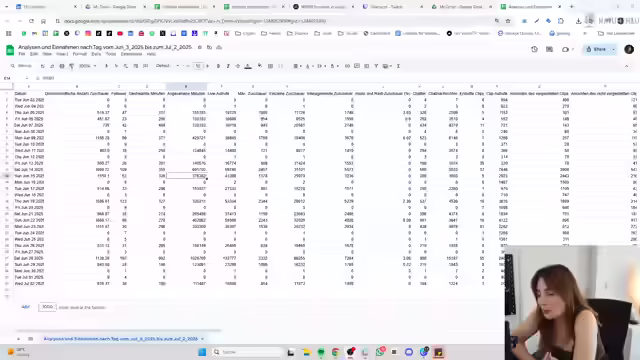
Task: Open the text color picker
Action: tap(248, 66)
